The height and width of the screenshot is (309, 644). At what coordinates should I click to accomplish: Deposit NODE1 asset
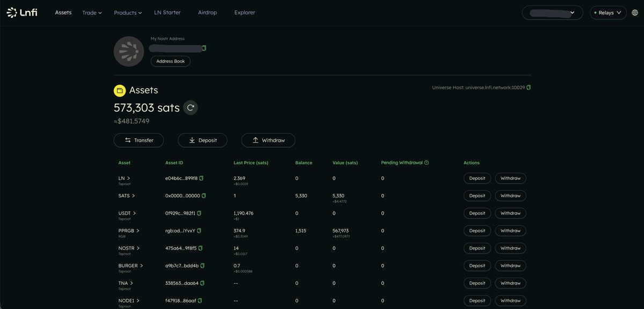point(477,300)
